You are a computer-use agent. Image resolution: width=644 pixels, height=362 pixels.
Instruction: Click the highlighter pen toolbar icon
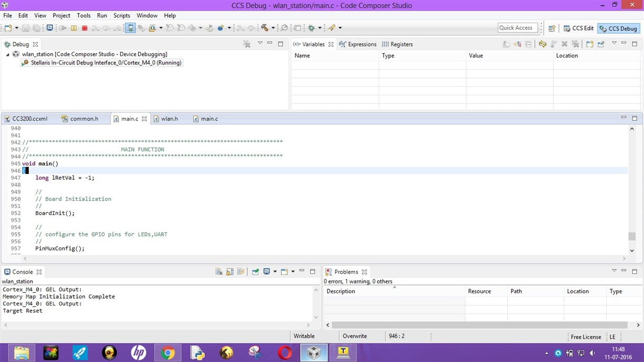332,28
